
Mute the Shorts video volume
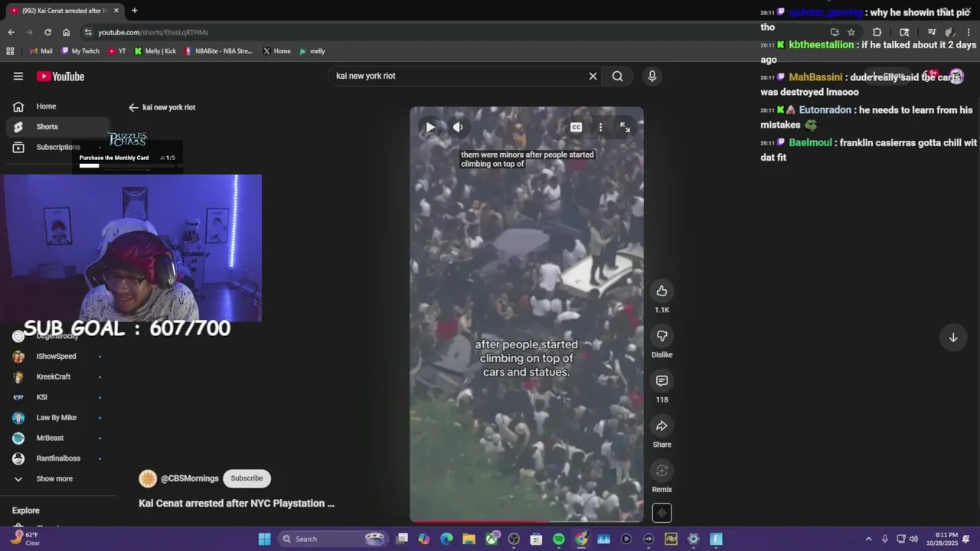pos(458,128)
